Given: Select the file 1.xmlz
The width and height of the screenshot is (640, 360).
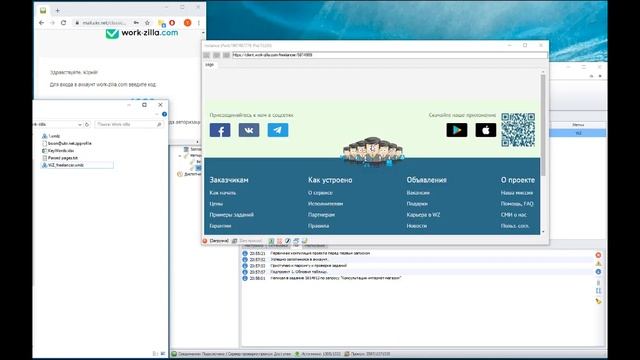Looking at the screenshot, I should click(51, 136).
